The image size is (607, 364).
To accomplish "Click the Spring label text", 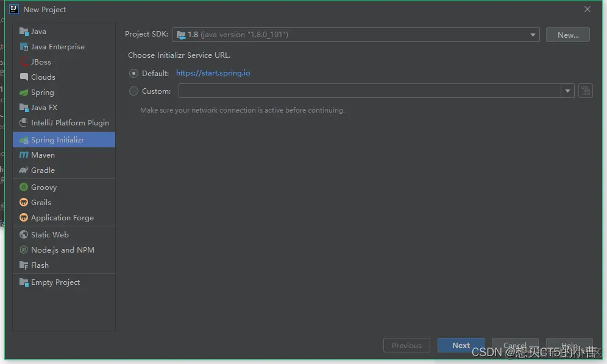I will click(42, 93).
